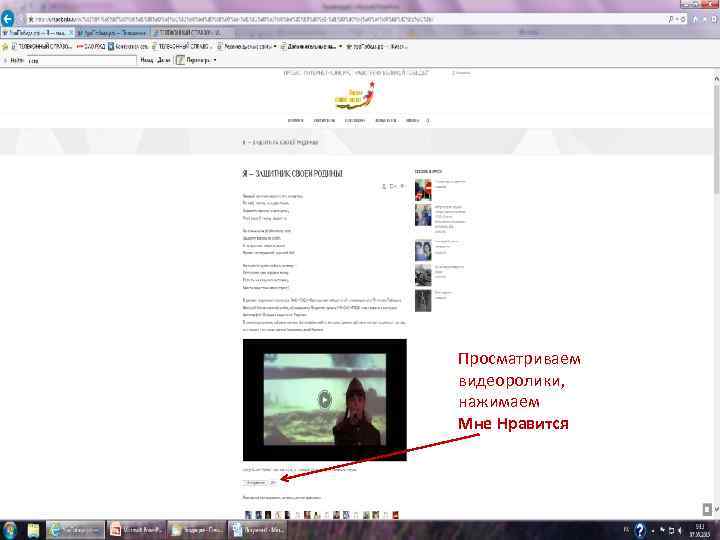Click the first liker avatar in avatar row
This screenshot has width=720, height=540.
[x=248, y=515]
